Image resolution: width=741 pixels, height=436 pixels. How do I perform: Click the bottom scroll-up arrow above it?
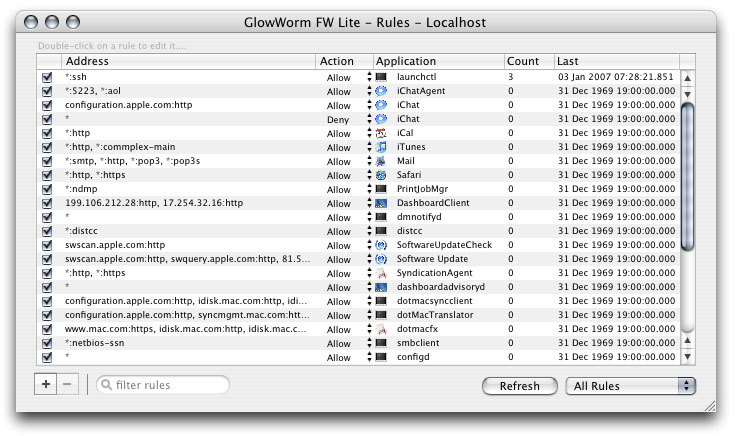click(x=688, y=341)
